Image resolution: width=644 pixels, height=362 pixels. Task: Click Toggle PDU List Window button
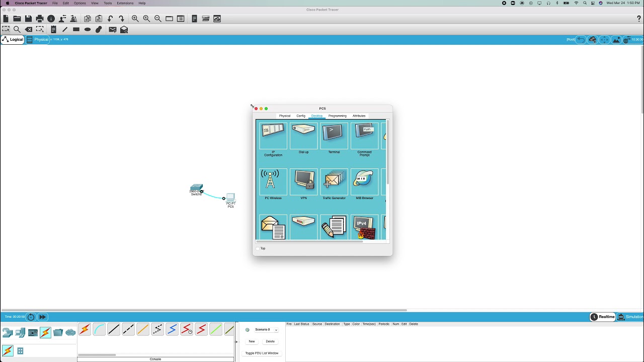[262, 353]
